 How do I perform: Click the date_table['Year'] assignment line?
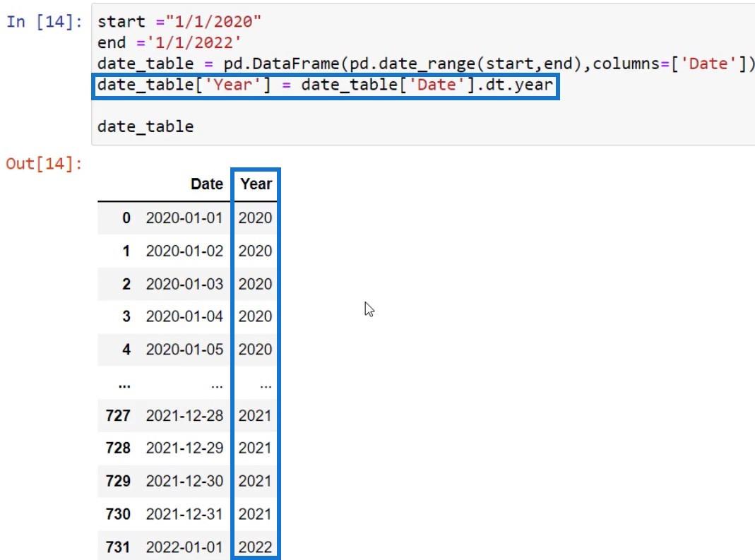325,85
